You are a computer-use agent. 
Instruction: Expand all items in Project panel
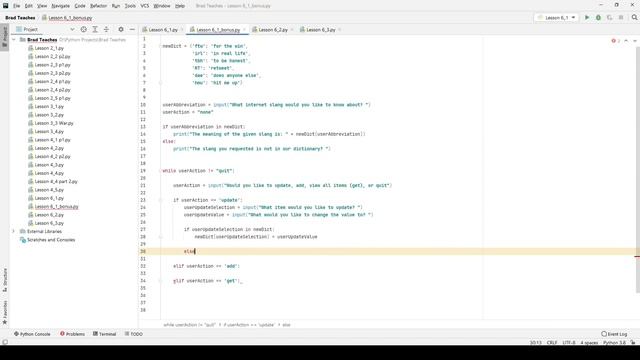95,29
